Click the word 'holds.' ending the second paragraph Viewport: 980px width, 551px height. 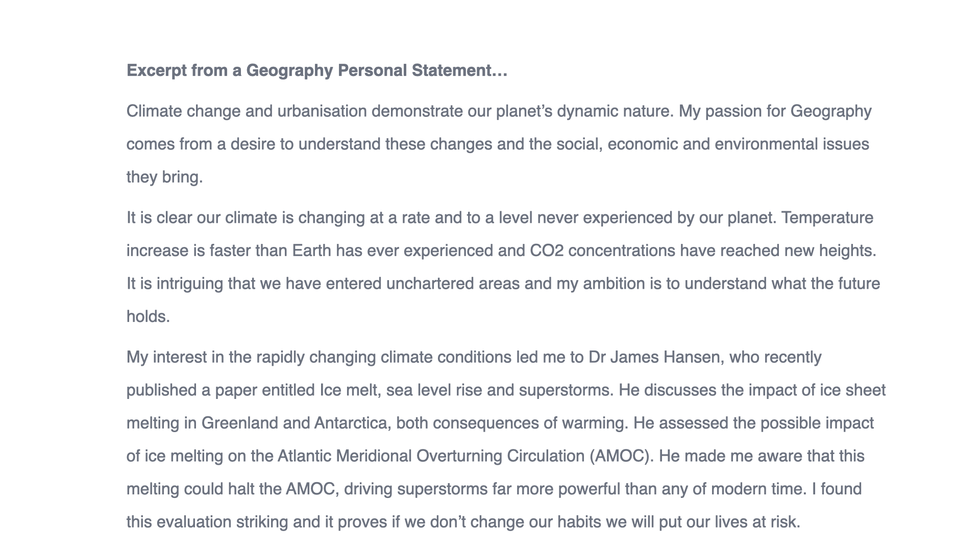pos(148,317)
